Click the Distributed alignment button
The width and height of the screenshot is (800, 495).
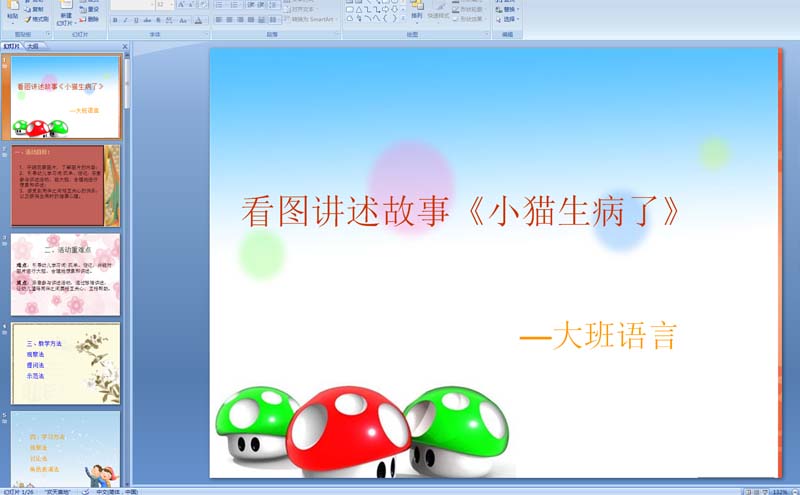(261, 19)
